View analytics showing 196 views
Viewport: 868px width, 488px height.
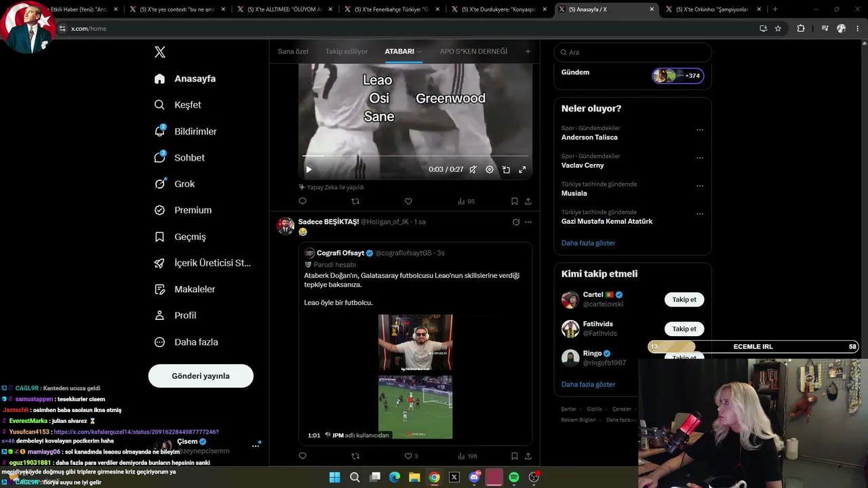(x=467, y=456)
